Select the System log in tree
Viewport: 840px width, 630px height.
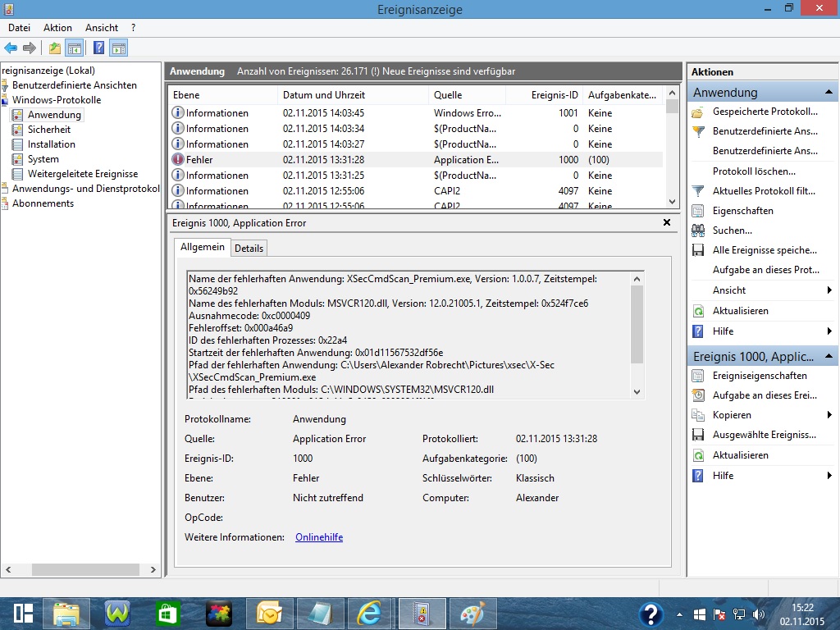(x=43, y=159)
